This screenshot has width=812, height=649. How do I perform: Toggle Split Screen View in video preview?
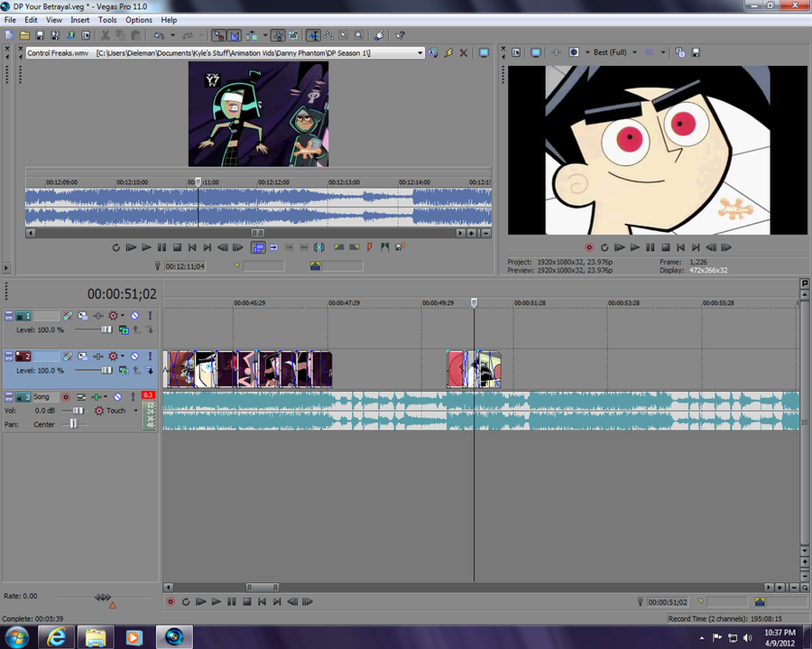(x=574, y=52)
